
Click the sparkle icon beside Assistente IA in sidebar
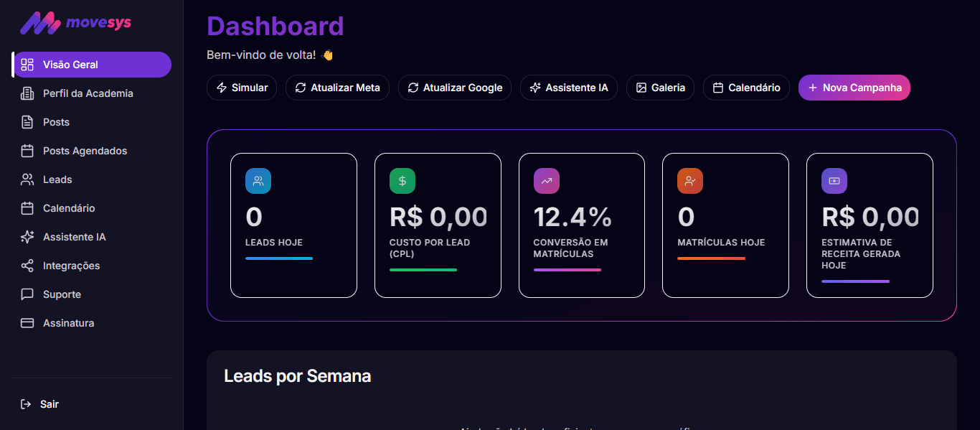[x=27, y=237]
